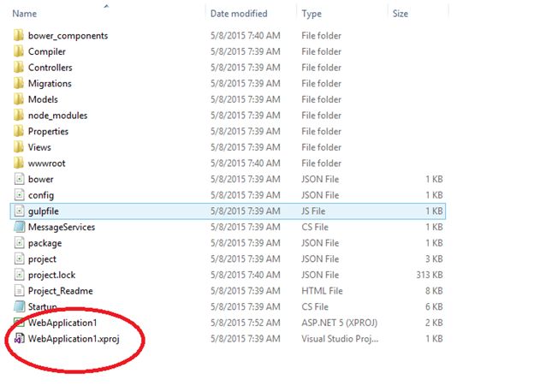Select the MessageServices CS file icon
534x392 pixels.
point(20,227)
